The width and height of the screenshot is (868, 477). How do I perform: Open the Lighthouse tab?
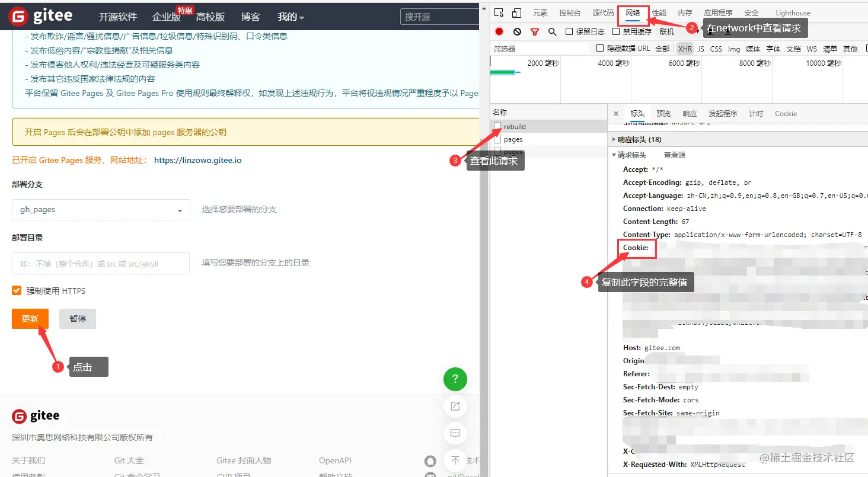[x=793, y=13]
